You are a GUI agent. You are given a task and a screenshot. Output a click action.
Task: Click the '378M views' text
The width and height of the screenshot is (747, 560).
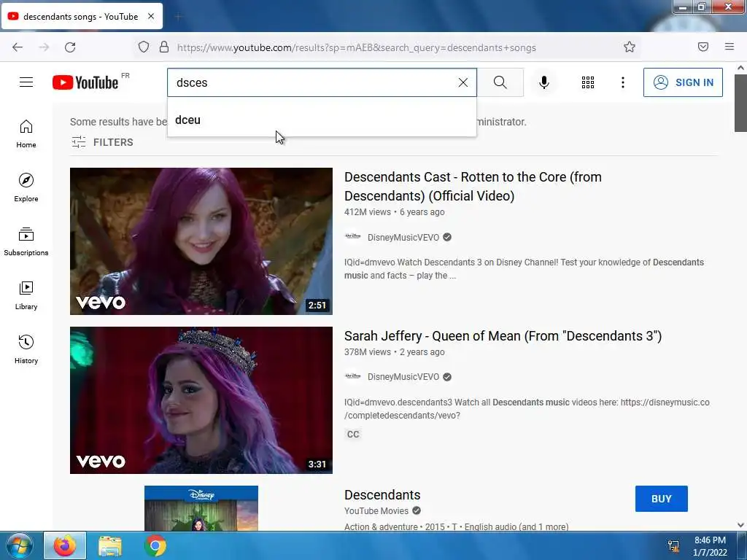[368, 352]
